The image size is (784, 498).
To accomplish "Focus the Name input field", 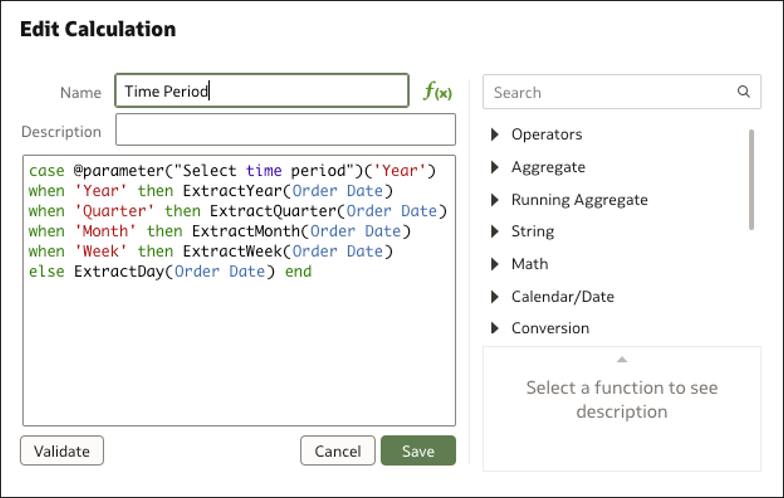I will (x=262, y=91).
